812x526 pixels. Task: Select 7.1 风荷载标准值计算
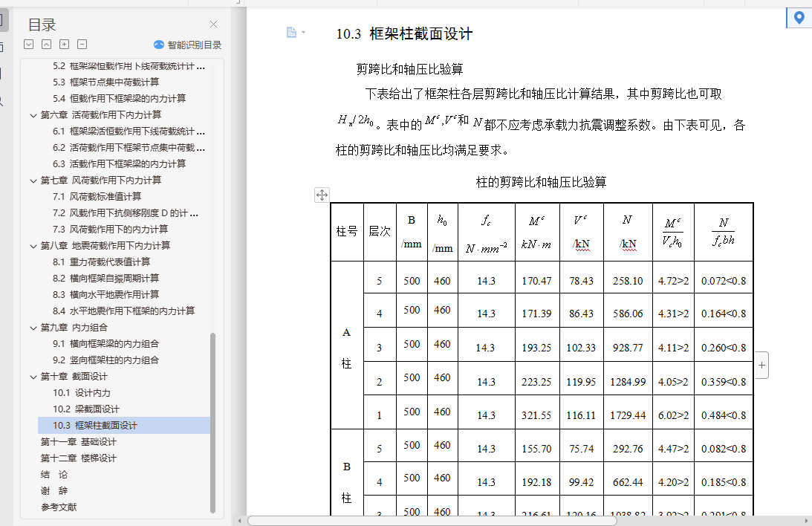pyautogui.click(x=97, y=197)
